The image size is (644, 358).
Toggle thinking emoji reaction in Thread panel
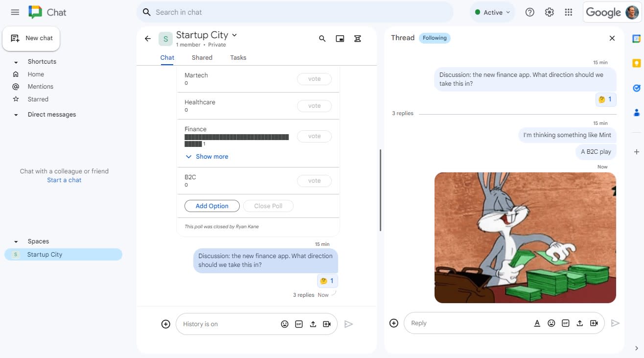pyautogui.click(x=605, y=99)
